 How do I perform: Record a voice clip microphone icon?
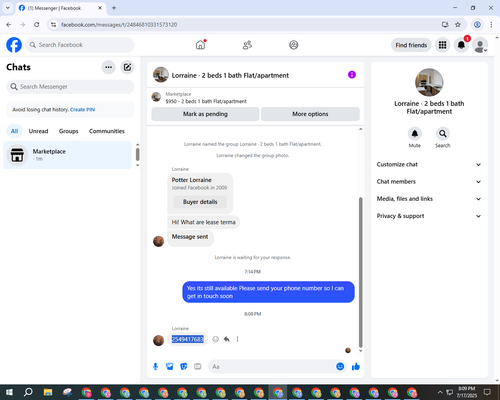click(x=155, y=367)
